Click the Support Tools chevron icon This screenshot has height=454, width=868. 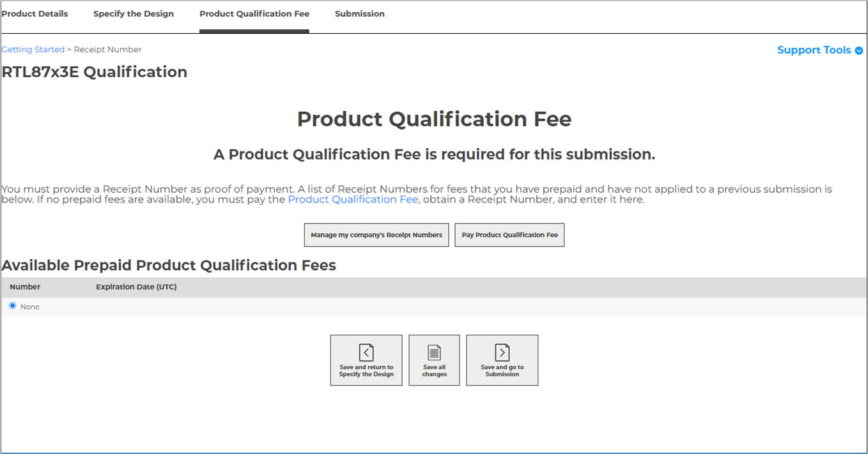click(858, 50)
